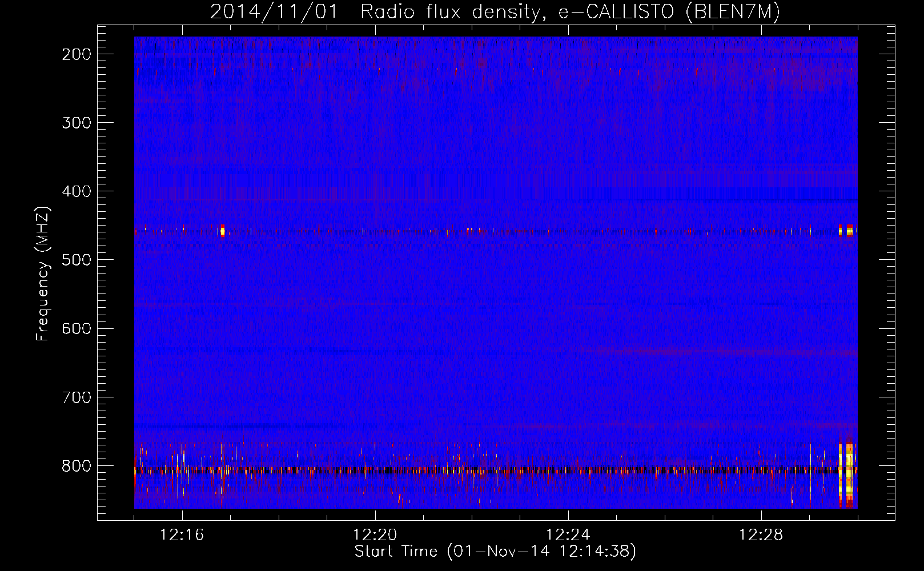This screenshot has width=924, height=571.
Task: Click the 'Start Time (01-Nov-14 12:14:38)' label
Action: (x=495, y=552)
